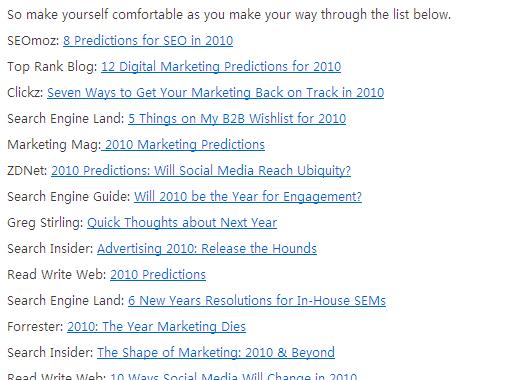The height and width of the screenshot is (380, 518).
Task: Open Read Write Web's 2010 Predictions link
Action: (x=158, y=275)
